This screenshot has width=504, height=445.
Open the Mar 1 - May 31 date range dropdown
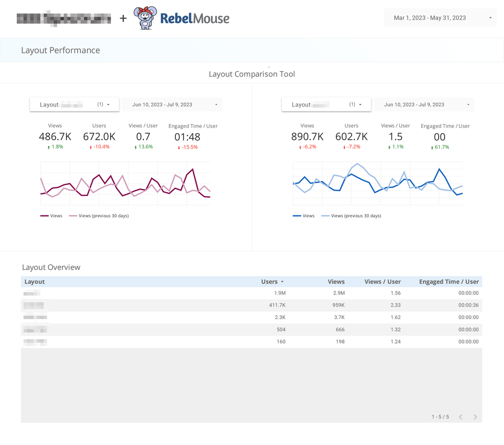click(x=440, y=17)
